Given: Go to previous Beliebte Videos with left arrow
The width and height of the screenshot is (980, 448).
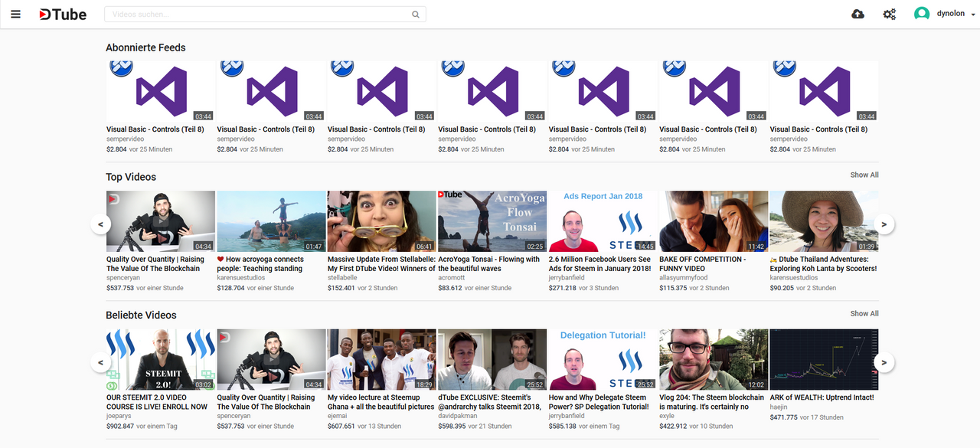Looking at the screenshot, I should click(x=100, y=362).
